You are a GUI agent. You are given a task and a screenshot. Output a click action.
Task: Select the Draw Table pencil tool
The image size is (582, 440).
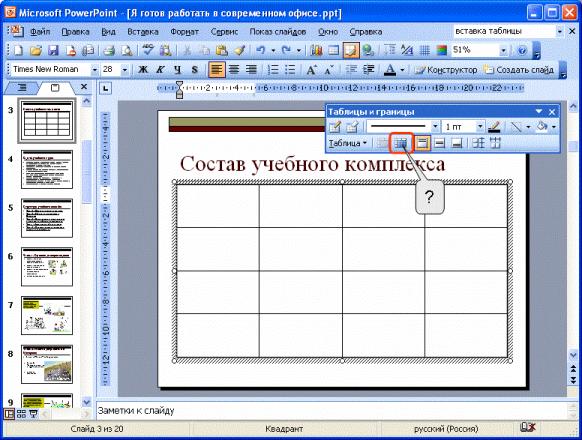tap(335, 127)
